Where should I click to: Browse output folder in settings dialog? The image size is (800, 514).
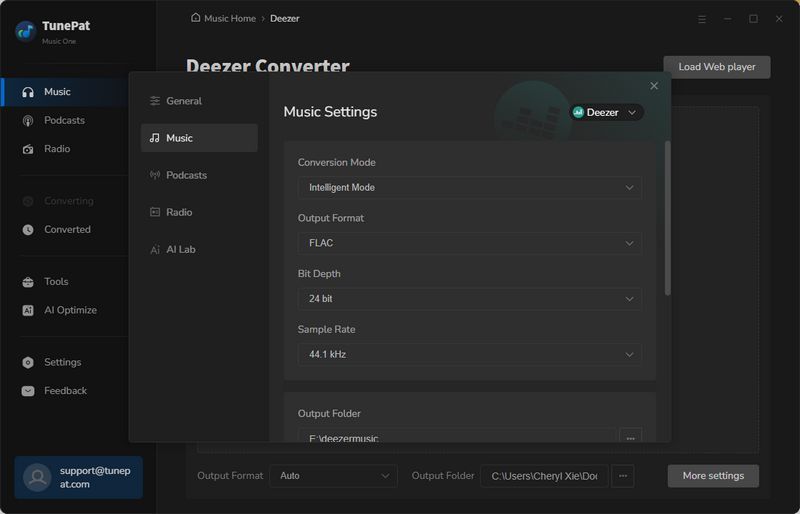coord(630,437)
